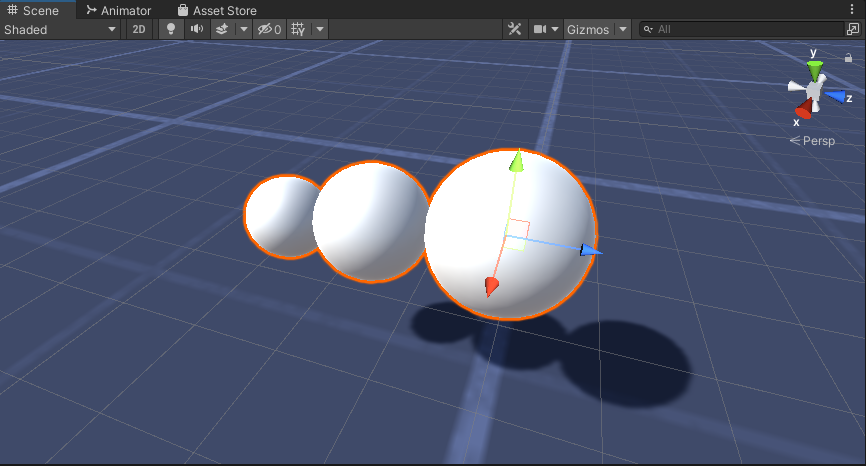The width and height of the screenshot is (866, 466).
Task: Click the Gizmos button
Action: click(587, 29)
